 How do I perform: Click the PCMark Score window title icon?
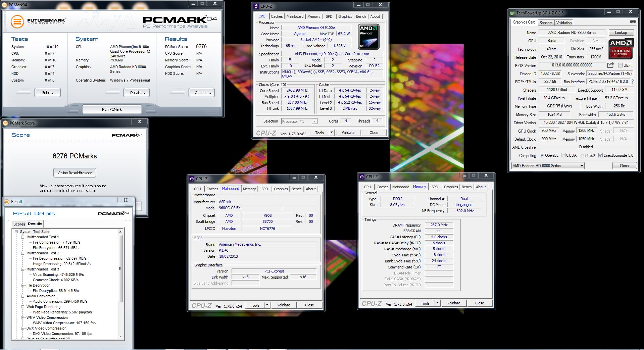pos(6,123)
